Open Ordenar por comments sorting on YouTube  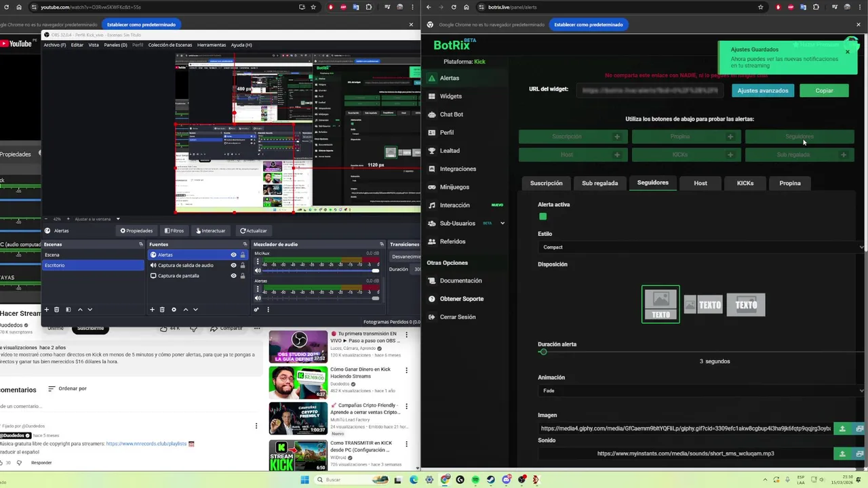tap(67, 388)
